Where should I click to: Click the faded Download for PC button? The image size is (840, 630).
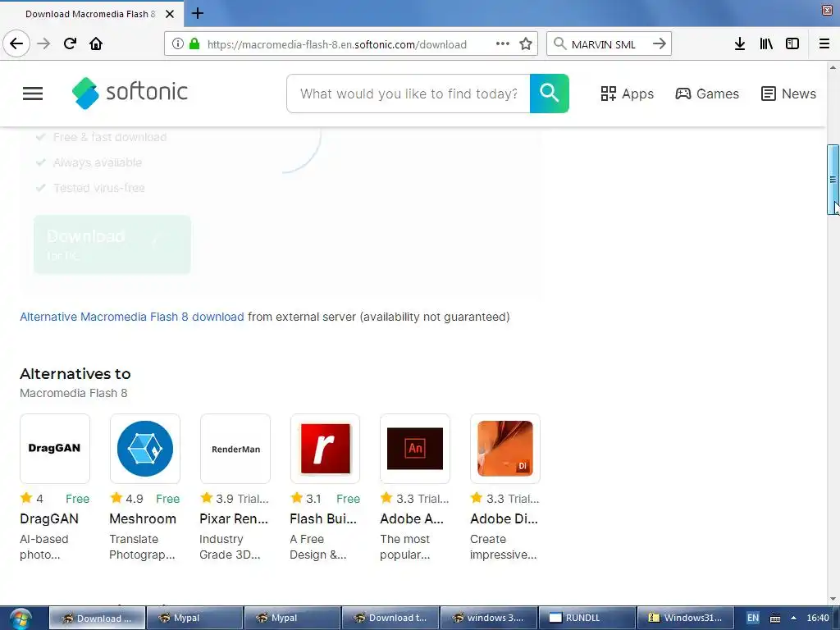[112, 244]
